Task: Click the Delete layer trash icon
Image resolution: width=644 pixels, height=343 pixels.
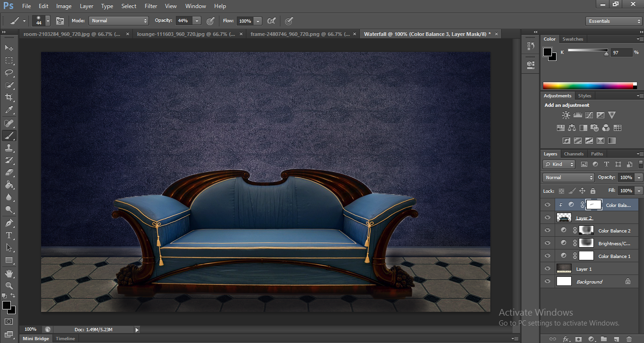Action: (x=629, y=339)
